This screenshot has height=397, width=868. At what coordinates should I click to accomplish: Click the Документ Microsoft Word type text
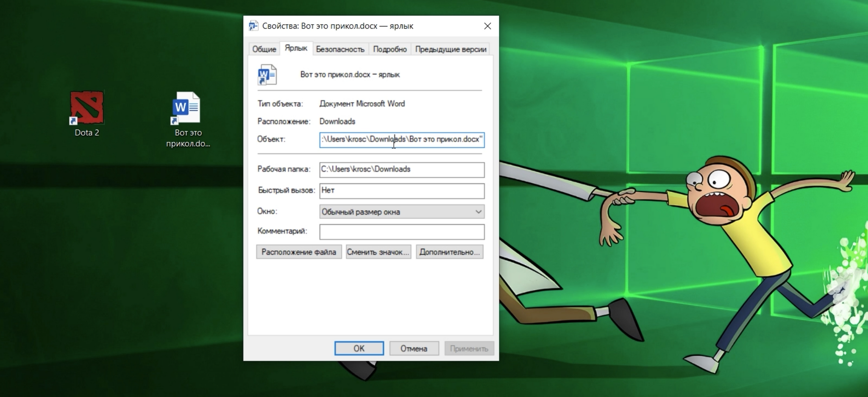[362, 104]
